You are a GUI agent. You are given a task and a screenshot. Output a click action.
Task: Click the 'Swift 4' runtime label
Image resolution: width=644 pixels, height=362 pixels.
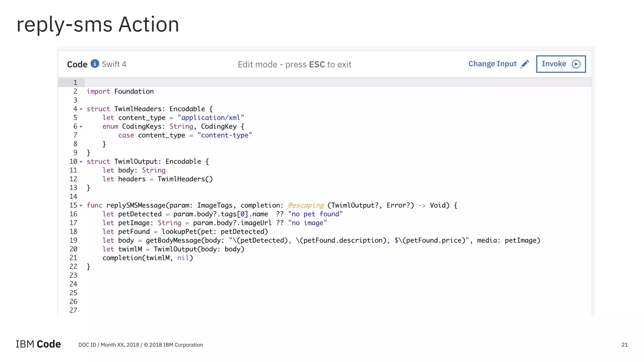point(114,64)
